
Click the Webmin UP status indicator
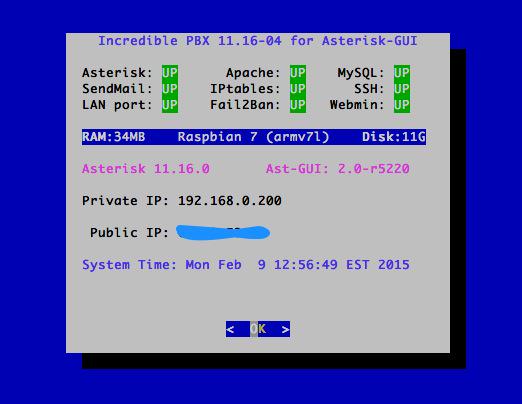(x=402, y=105)
